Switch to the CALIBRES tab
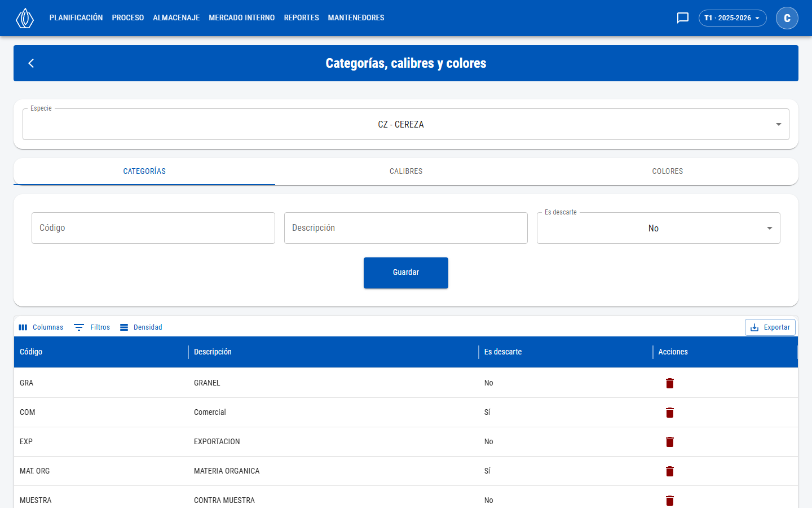Screen dimensions: 812x508 [x=406, y=171]
